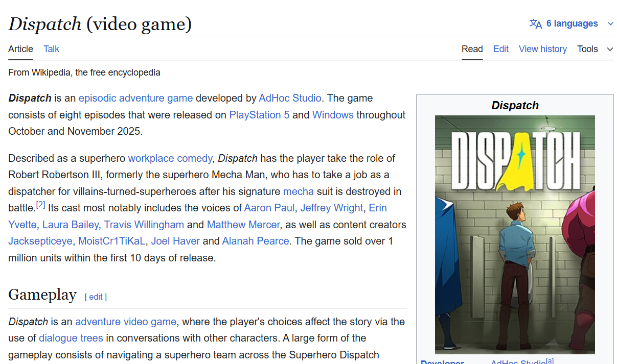Switch to the Talk tab
Screen dimensions: 617x364
pos(51,49)
